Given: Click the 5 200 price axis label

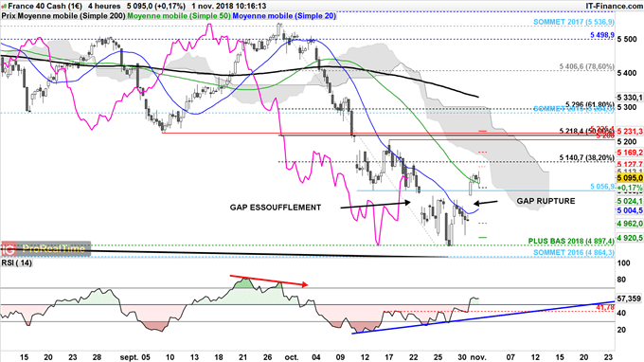Looking at the screenshot, I should [627, 142].
